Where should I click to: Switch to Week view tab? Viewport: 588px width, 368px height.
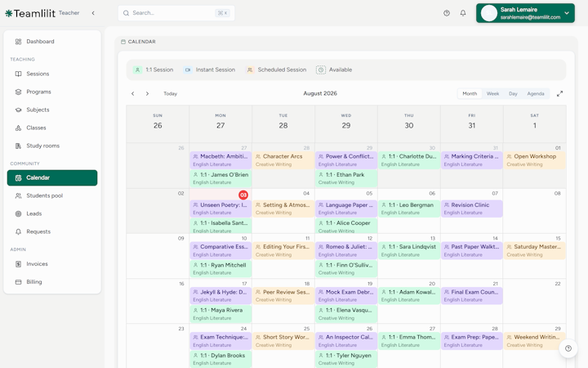(492, 93)
